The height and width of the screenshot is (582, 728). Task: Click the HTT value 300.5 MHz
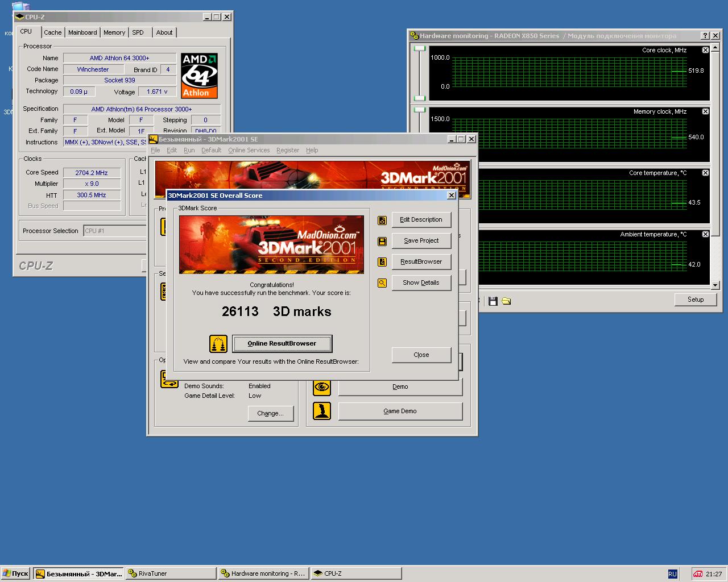(92, 195)
